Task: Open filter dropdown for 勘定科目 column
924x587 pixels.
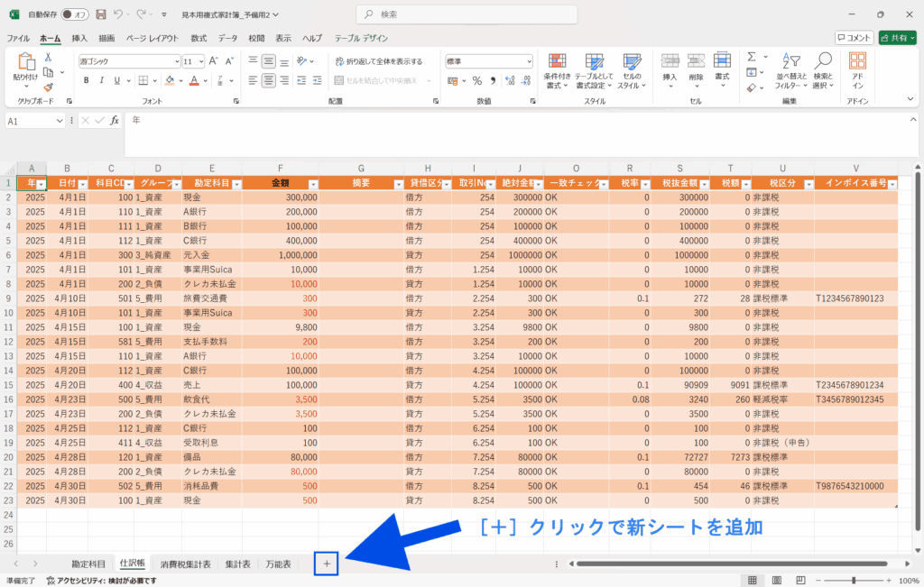Action: 236,184
